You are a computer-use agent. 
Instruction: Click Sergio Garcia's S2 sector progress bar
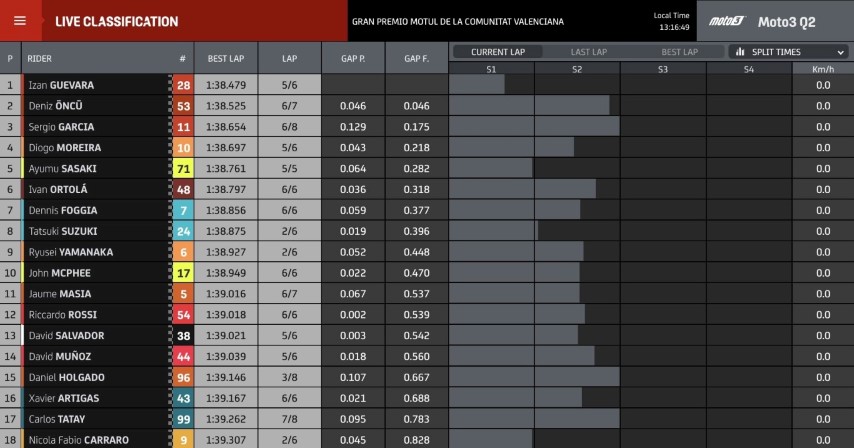[x=576, y=127]
